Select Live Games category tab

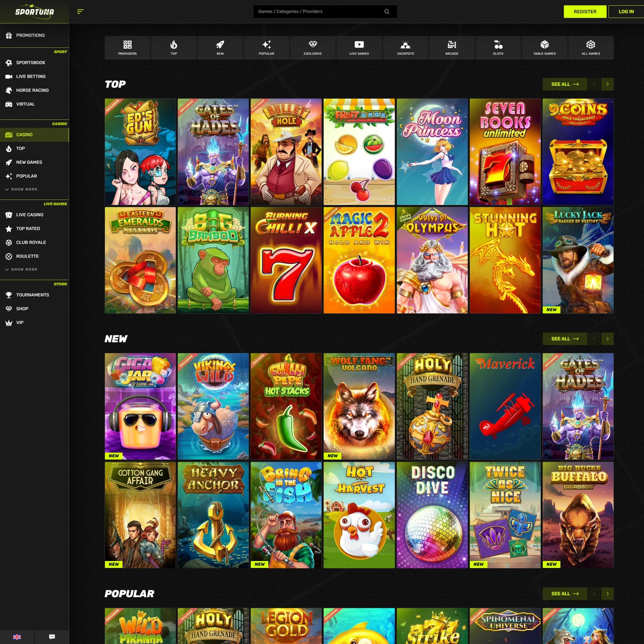click(x=359, y=48)
